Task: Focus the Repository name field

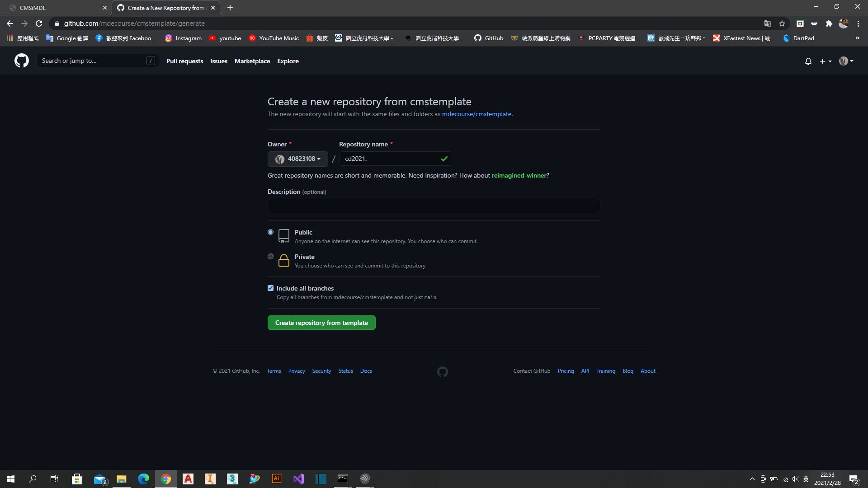Action: 395,159
